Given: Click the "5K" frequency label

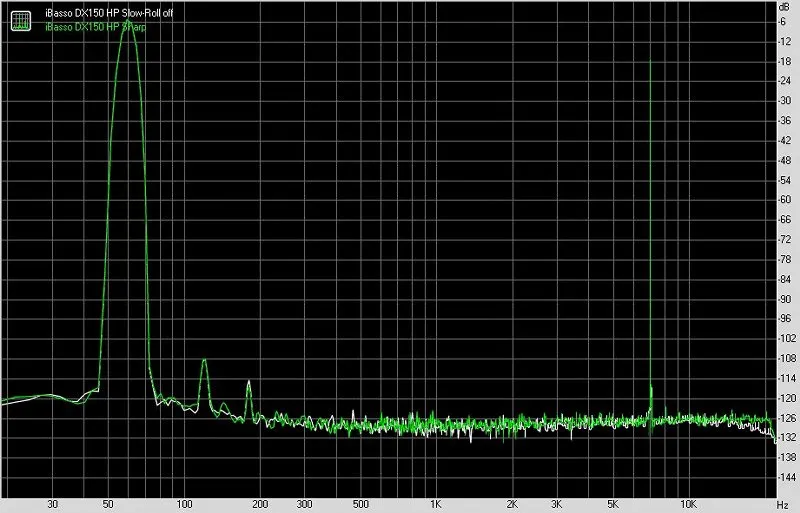Looking at the screenshot, I should tap(613, 504).
